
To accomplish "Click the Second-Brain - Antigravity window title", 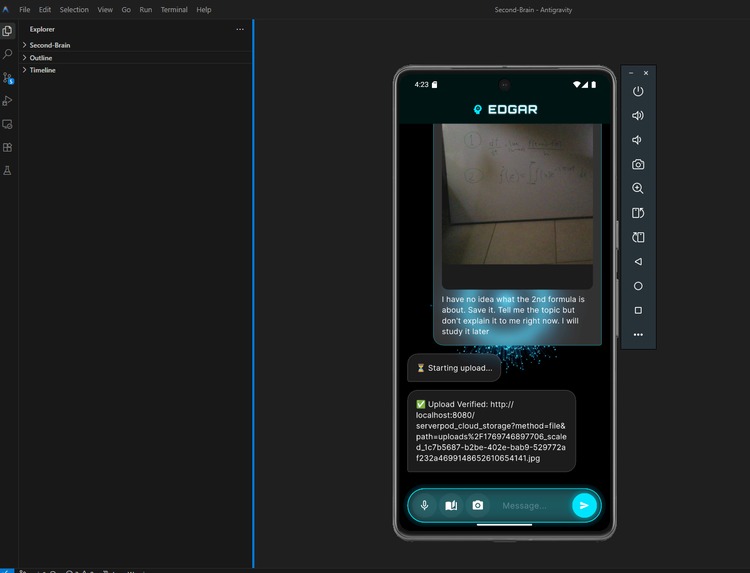I will (x=533, y=10).
